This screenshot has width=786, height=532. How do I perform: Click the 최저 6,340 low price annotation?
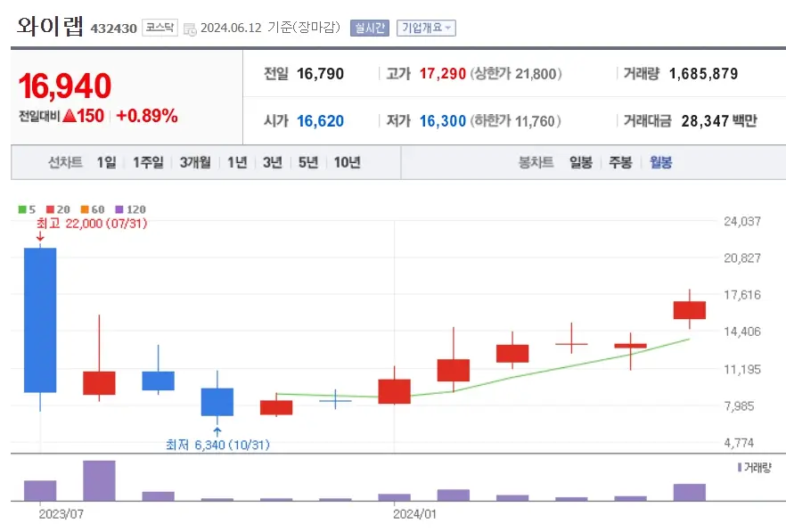pos(219,446)
